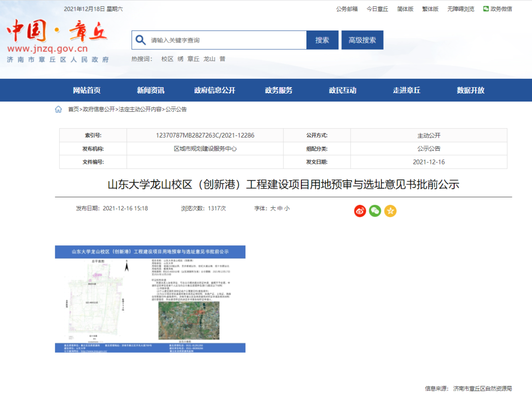Screen dimensions: 532x397
Task: Set font size to 大
Action: [273, 208]
